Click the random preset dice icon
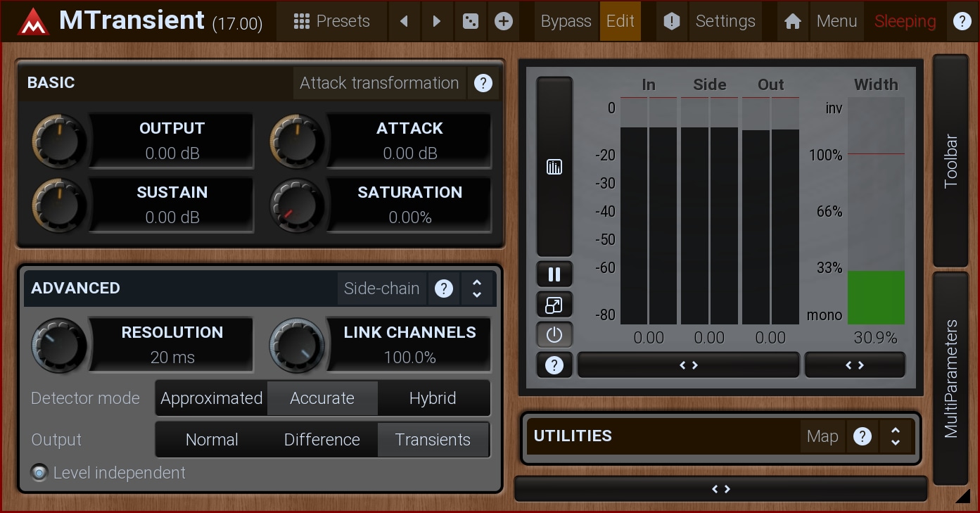This screenshot has width=980, height=513. tap(469, 21)
